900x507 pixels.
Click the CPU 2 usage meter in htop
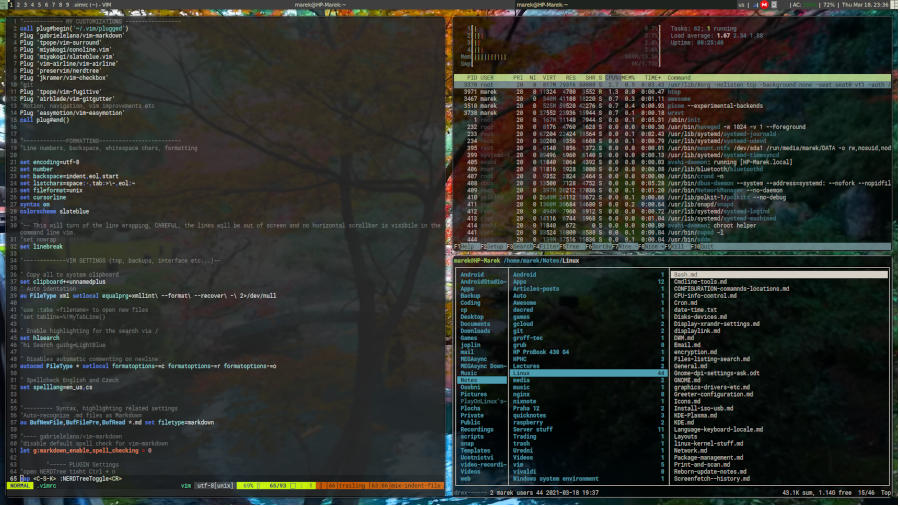point(564,35)
